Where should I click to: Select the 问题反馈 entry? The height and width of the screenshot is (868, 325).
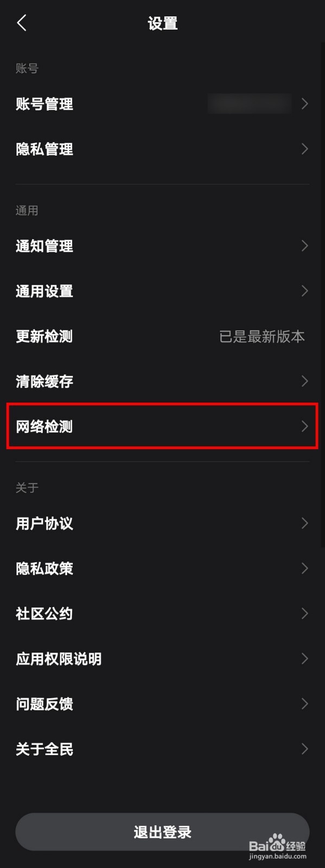pyautogui.click(x=162, y=704)
